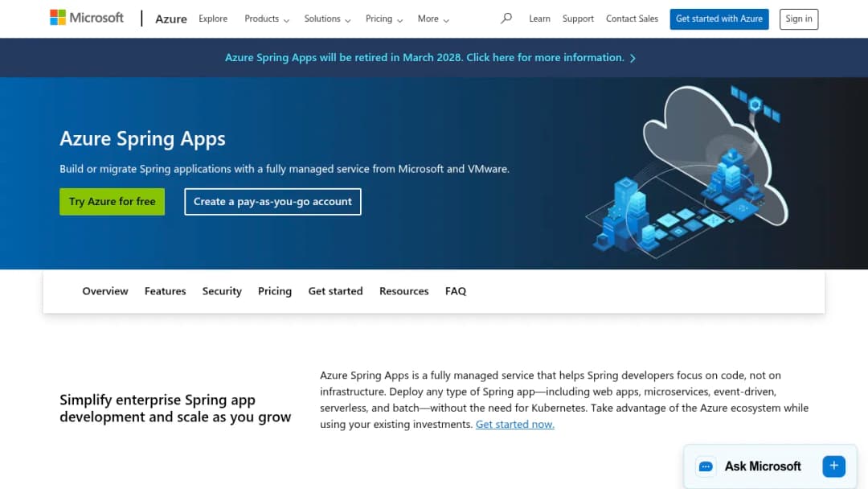
Task: Switch to the Get started tab
Action: pyautogui.click(x=335, y=291)
